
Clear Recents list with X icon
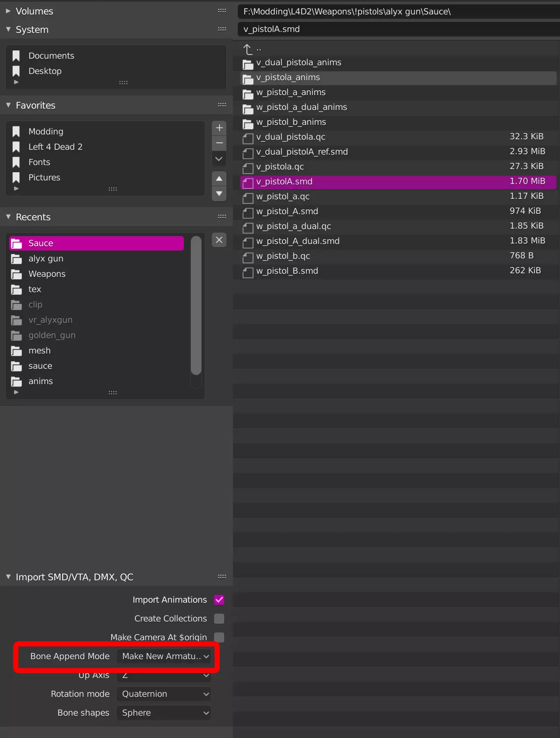[x=219, y=240]
